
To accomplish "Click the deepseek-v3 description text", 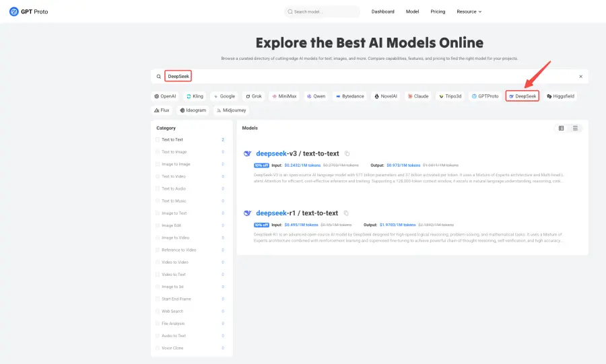I will 409,178.
